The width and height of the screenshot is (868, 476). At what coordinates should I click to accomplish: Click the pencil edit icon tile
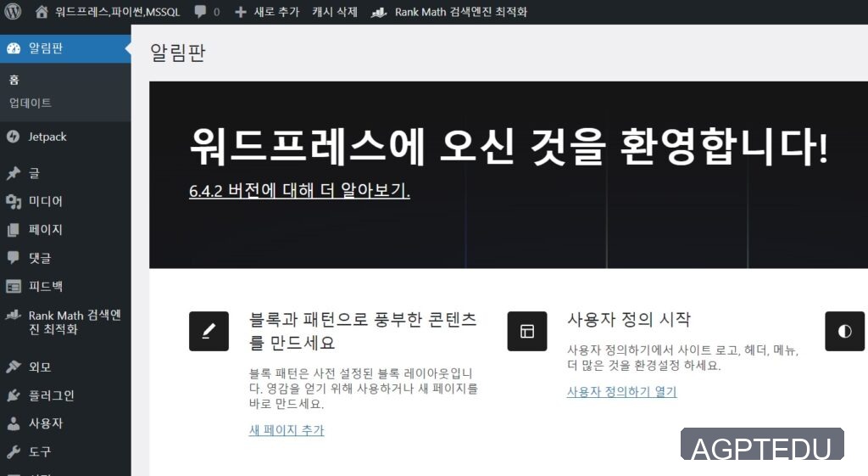click(209, 331)
